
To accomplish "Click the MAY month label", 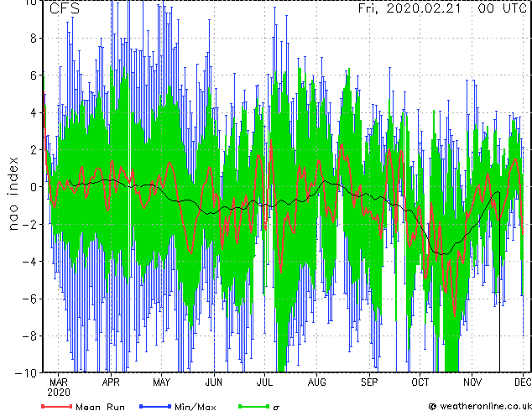I will click(x=161, y=382).
